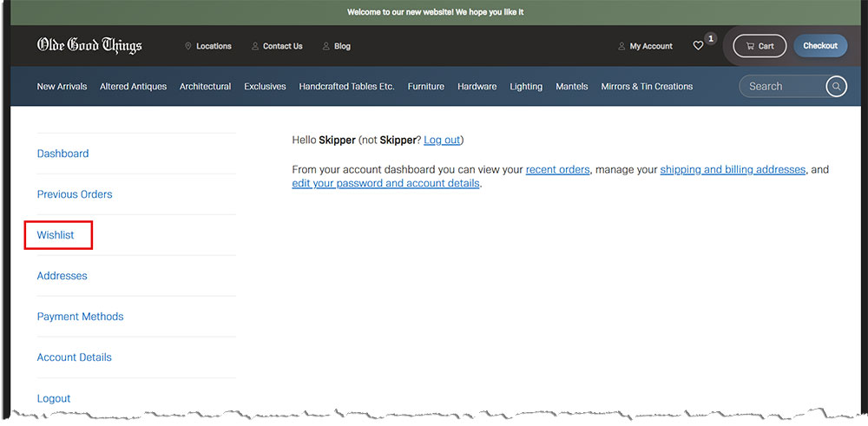The height and width of the screenshot is (426, 868).
Task: Open Payment Methods in sidebar
Action: (80, 317)
